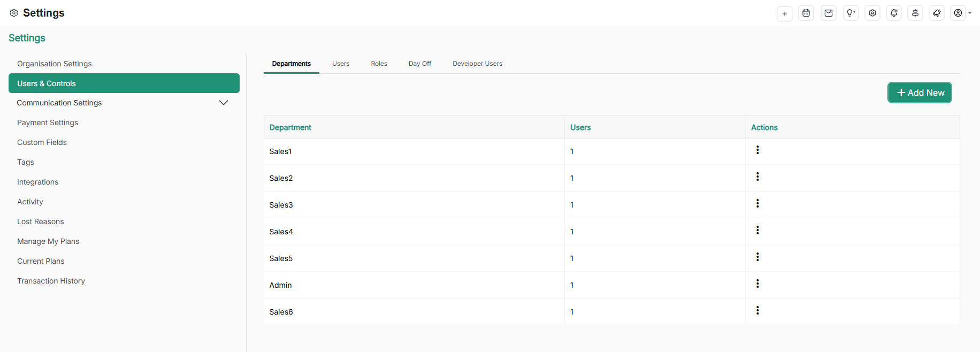The width and height of the screenshot is (980, 352).
Task: Open the mail envelope icon
Action: (829, 13)
